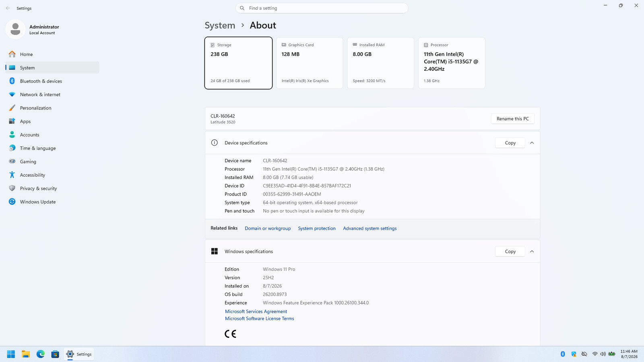644x362 pixels.
Task: Click the back arrow in Settings
Action: click(x=8, y=8)
